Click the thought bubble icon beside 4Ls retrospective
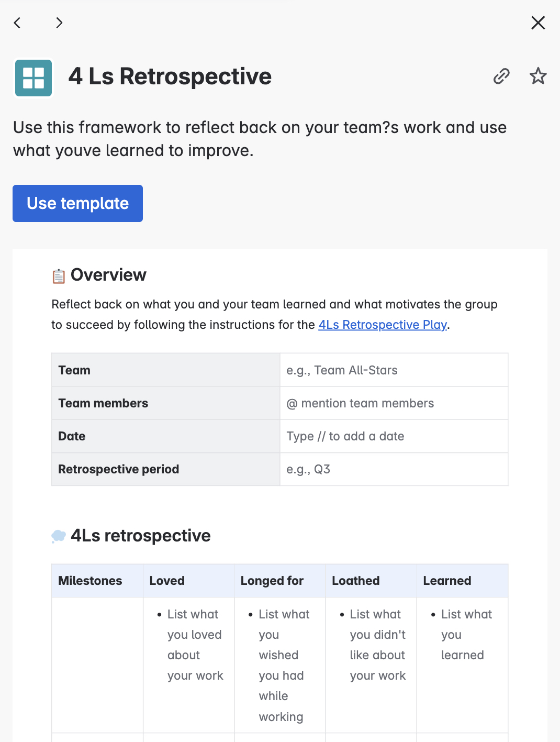This screenshot has width=560, height=742. (x=59, y=536)
